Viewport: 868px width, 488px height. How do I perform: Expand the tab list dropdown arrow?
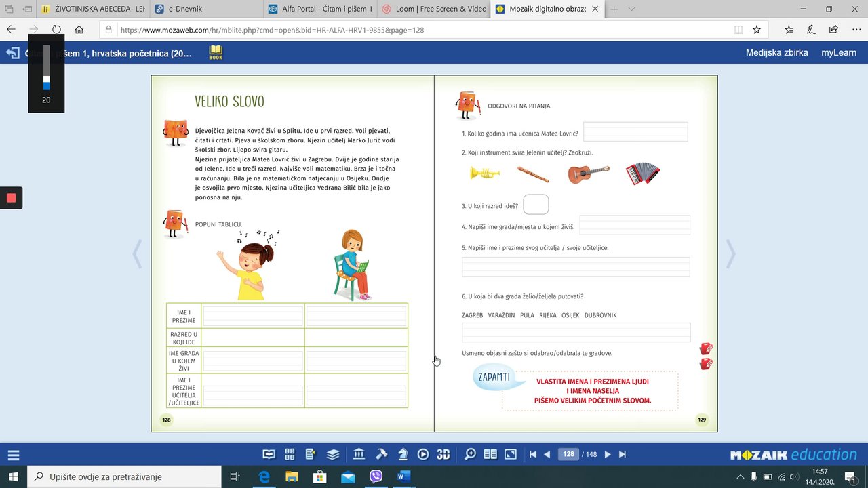[631, 9]
